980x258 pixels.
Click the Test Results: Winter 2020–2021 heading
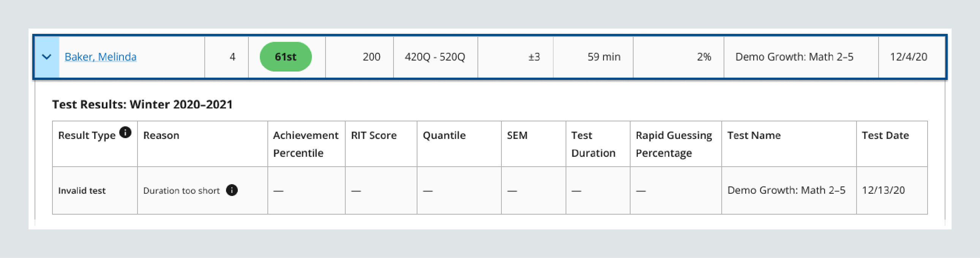click(143, 104)
